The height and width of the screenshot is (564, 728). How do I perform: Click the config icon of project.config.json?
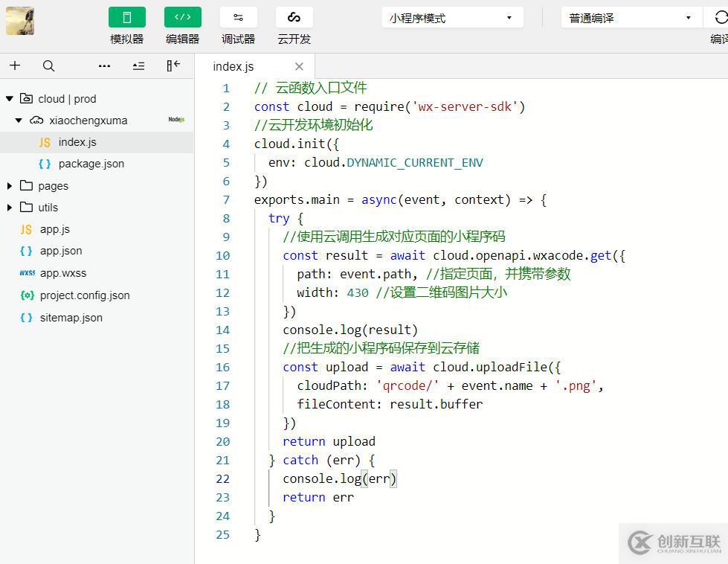click(x=27, y=295)
